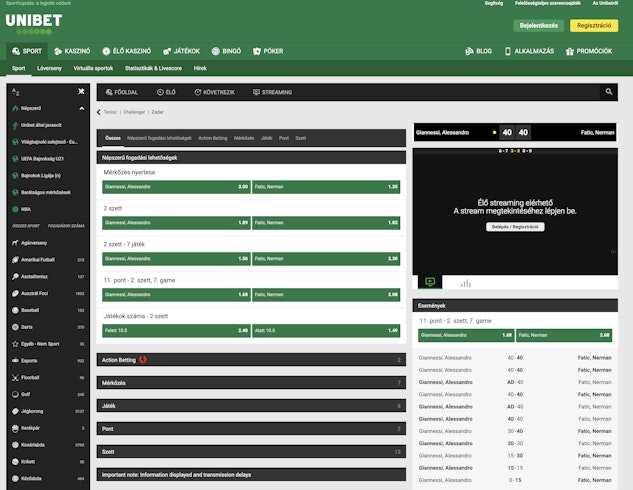Expand the Játék section
Image resolution: width=633 pixels, height=490 pixels.
[x=251, y=406]
